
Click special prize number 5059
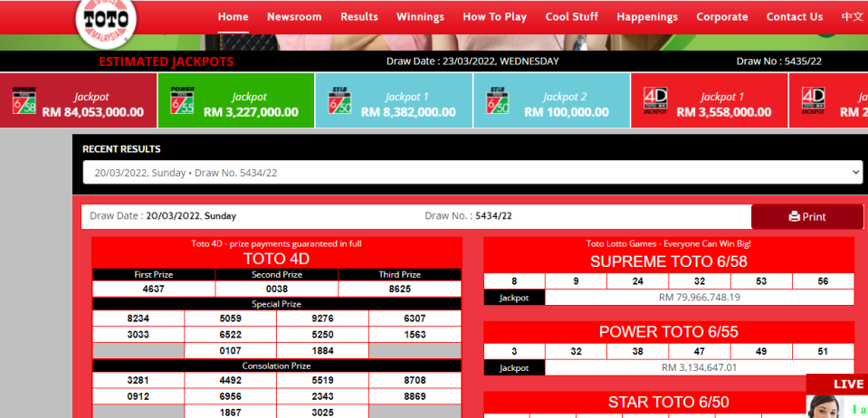230,318
